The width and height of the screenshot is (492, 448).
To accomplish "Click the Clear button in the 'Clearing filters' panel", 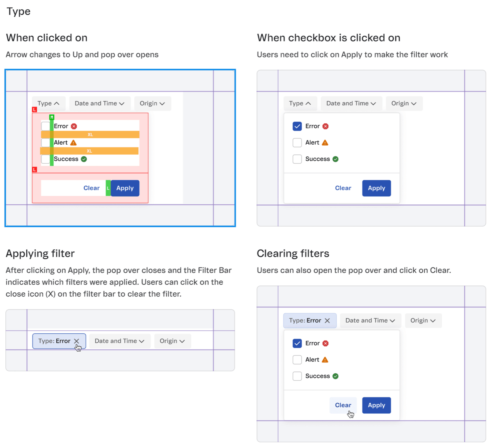I will coord(343,405).
